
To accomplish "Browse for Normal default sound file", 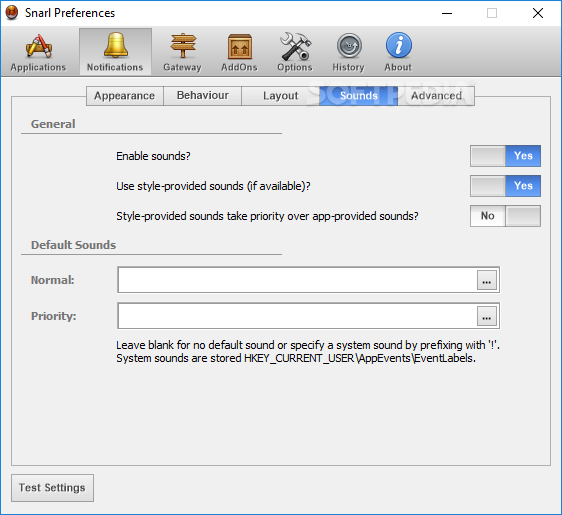I will [487, 280].
